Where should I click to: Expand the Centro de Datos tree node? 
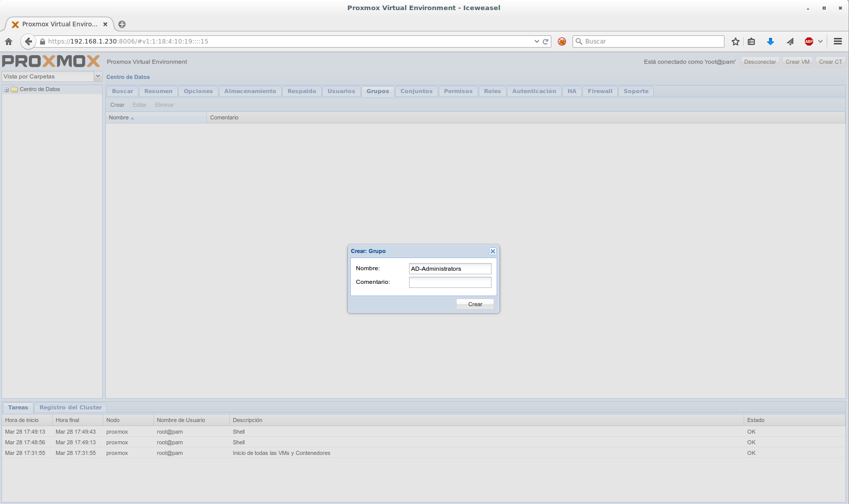click(x=7, y=90)
